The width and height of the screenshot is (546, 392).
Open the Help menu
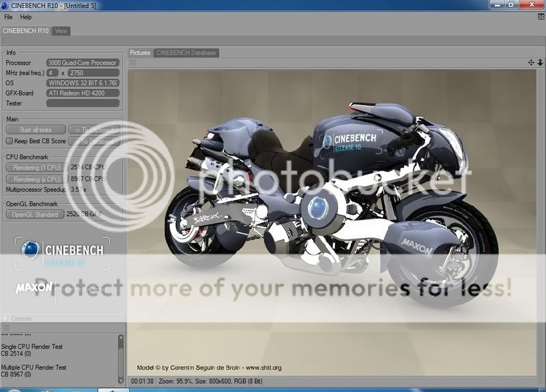(26, 16)
